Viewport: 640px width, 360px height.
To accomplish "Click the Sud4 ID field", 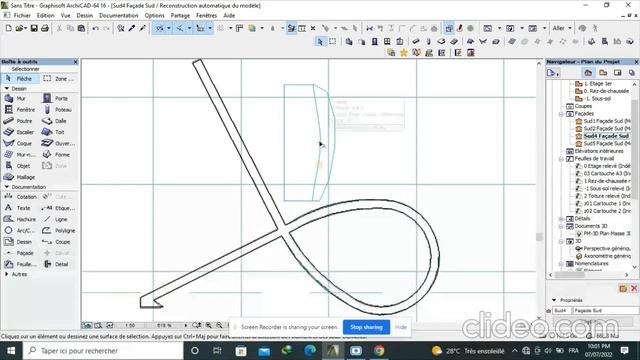I will [562, 311].
